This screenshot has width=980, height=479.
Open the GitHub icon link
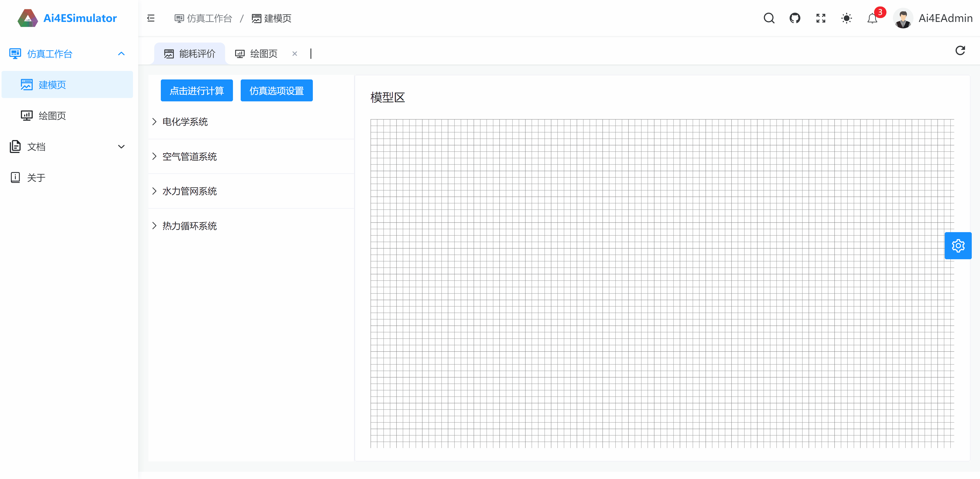[x=795, y=18]
